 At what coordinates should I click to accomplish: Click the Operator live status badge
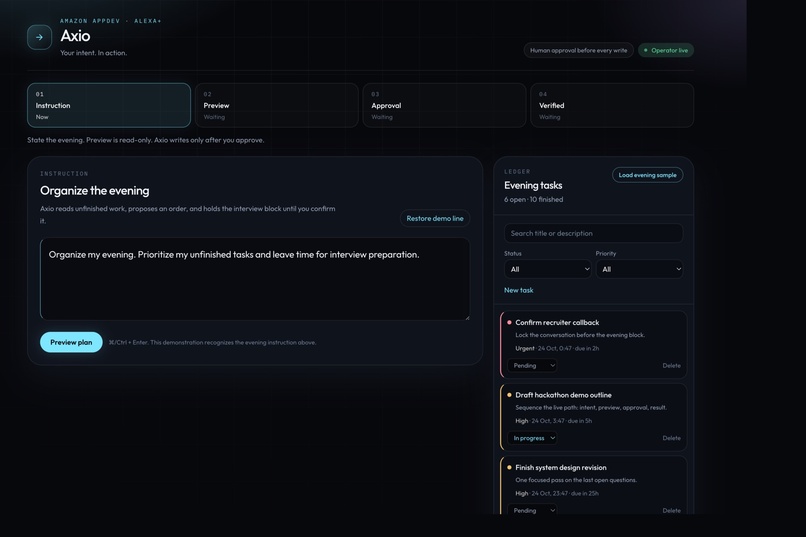click(x=666, y=50)
